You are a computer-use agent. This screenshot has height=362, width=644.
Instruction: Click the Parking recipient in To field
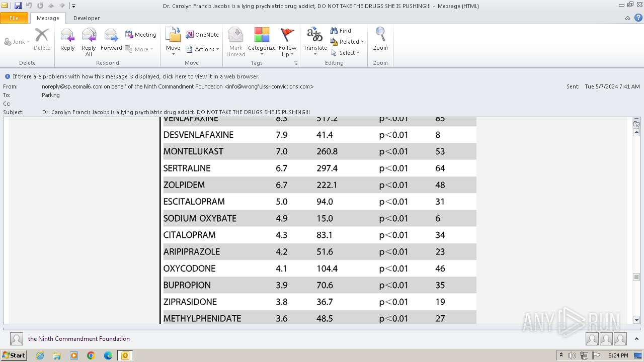click(x=51, y=95)
